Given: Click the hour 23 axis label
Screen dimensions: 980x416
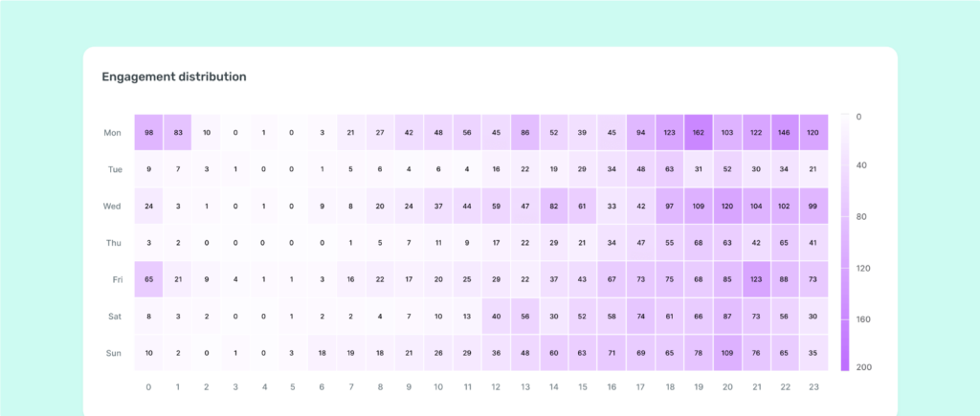Looking at the screenshot, I should click(x=813, y=387).
